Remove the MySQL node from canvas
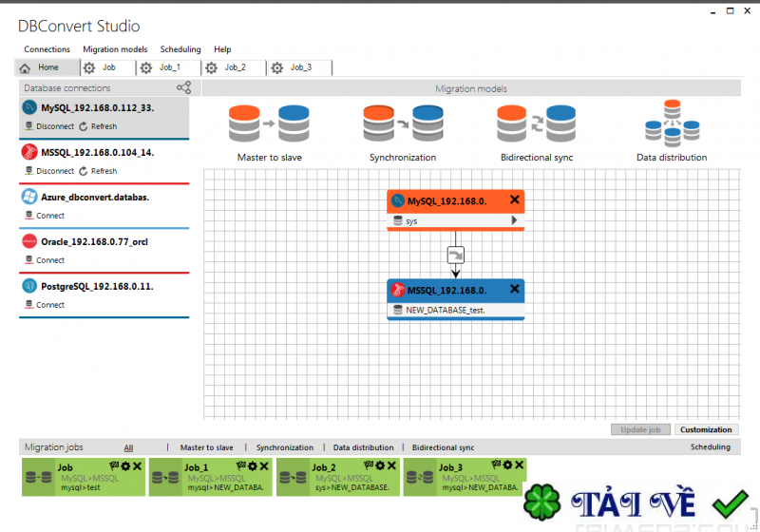The height and width of the screenshot is (532, 760). 515,199
